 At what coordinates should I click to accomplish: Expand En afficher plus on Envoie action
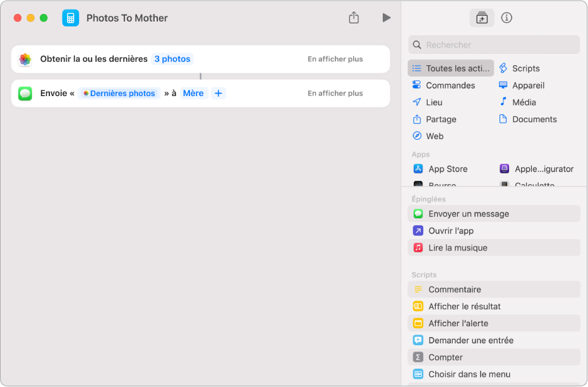click(335, 93)
